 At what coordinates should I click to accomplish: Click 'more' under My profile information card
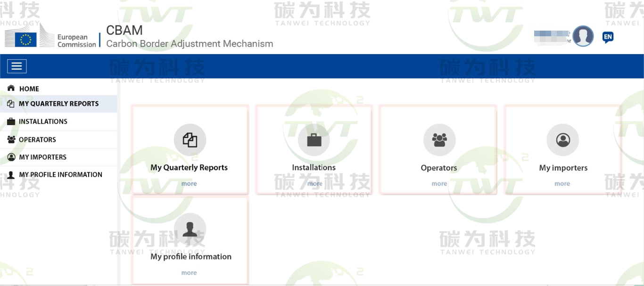tap(189, 273)
